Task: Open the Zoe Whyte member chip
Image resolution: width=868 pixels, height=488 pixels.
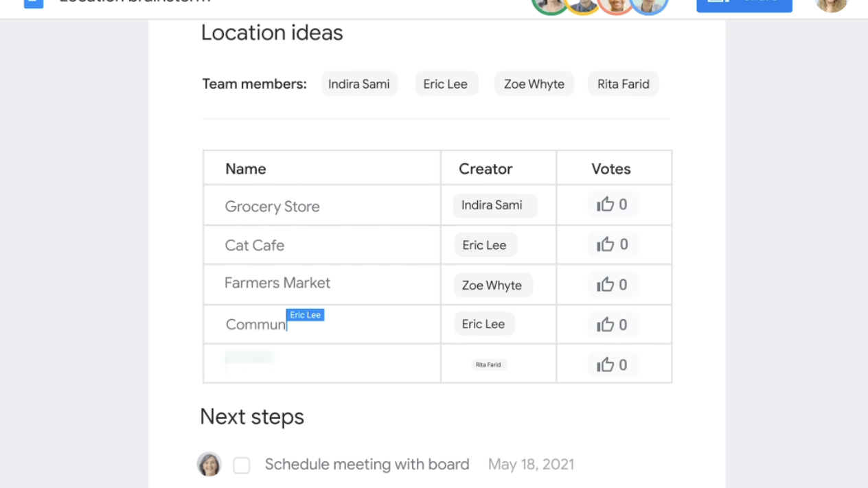Action: [534, 84]
